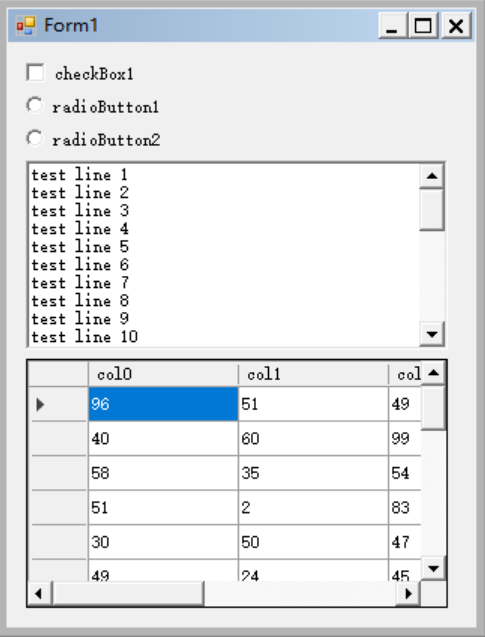Select the cell with value 35
The height and width of the screenshot is (637, 485).
pos(313,473)
